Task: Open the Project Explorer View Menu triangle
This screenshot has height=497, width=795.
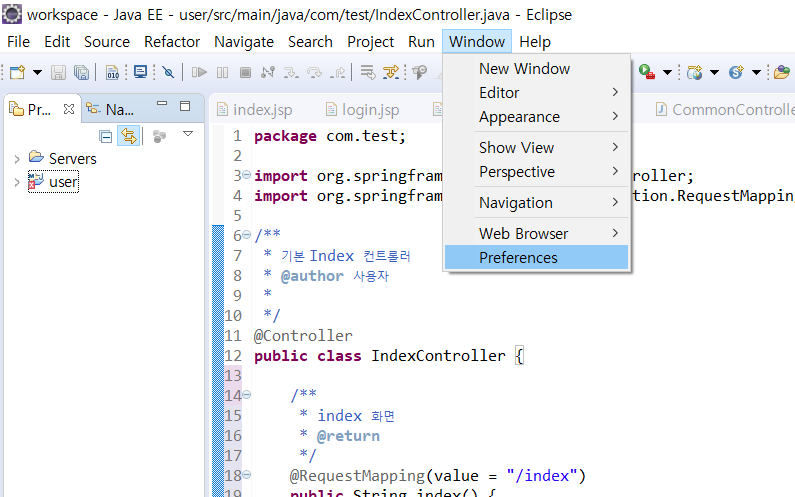Action: click(188, 134)
